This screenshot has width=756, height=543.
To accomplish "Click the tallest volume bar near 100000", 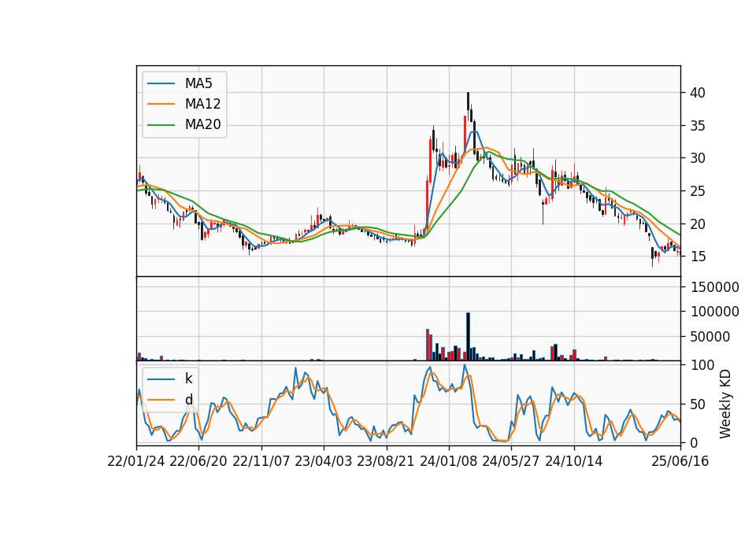I will (x=468, y=337).
